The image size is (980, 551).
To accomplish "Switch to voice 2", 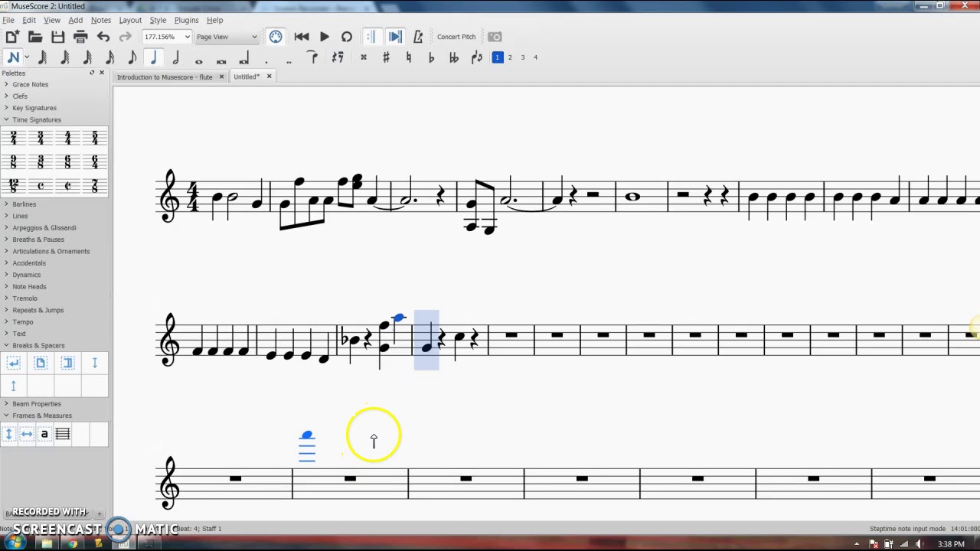I will (510, 57).
